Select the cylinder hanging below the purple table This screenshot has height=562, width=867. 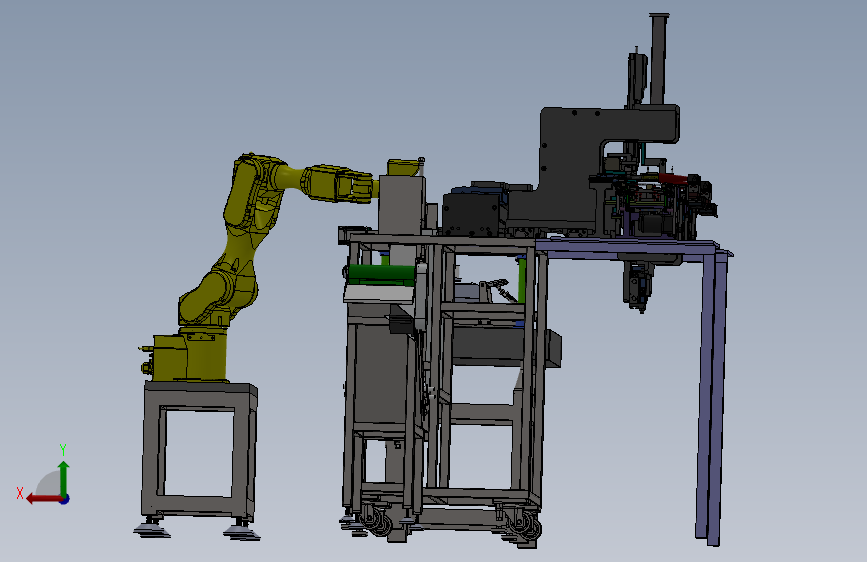(x=639, y=285)
